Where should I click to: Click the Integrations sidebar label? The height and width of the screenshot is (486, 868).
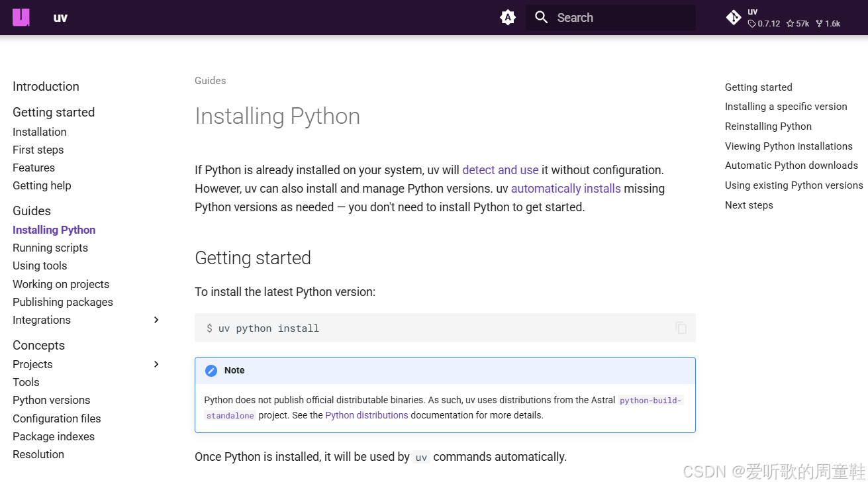[42, 320]
